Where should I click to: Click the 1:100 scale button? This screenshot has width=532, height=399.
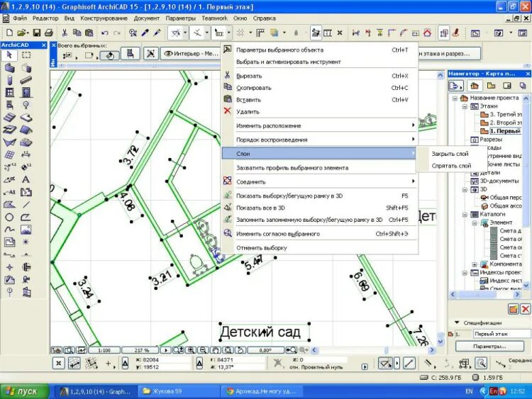[104, 350]
